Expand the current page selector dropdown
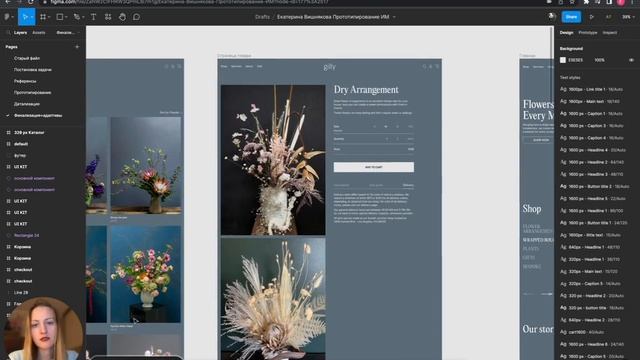Screen dimensions: 640x360 point(67,33)
